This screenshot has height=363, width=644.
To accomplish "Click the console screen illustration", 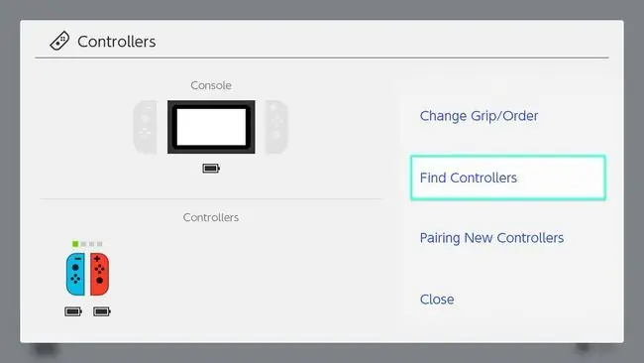I will [x=211, y=127].
